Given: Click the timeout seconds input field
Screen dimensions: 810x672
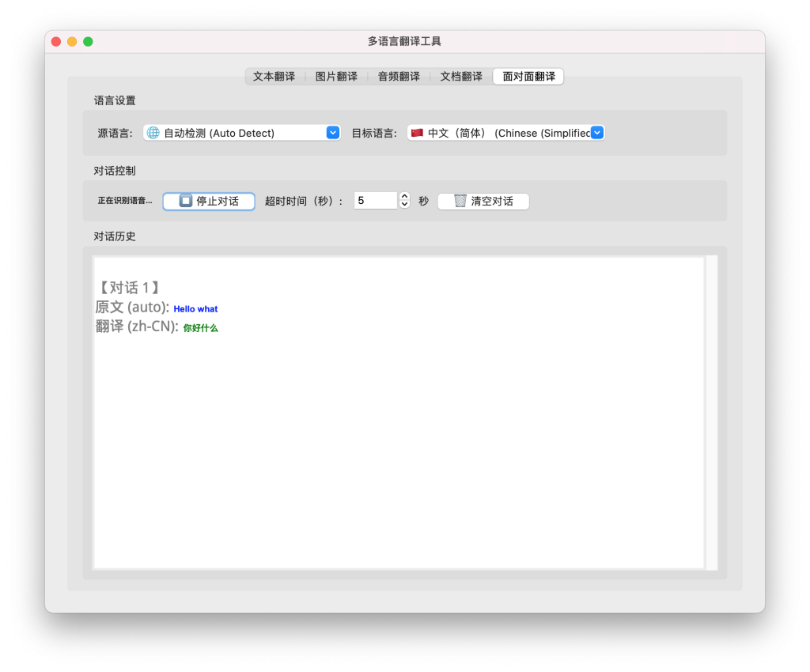Looking at the screenshot, I should (x=375, y=201).
